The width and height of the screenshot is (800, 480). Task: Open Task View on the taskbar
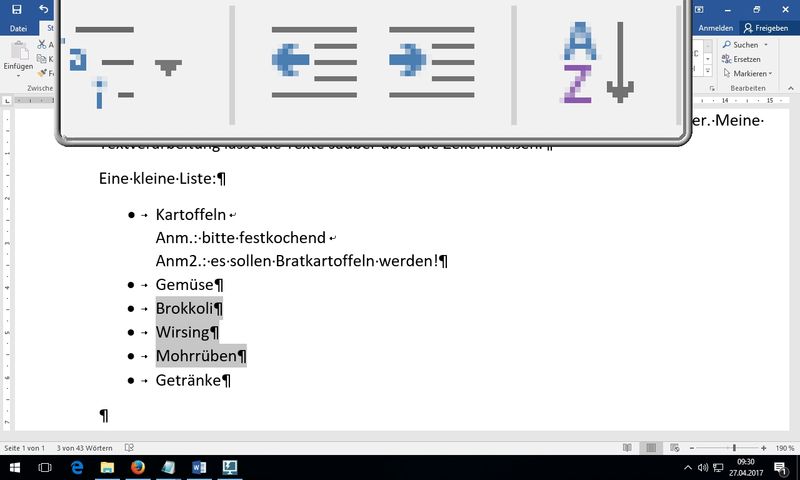(x=45, y=467)
